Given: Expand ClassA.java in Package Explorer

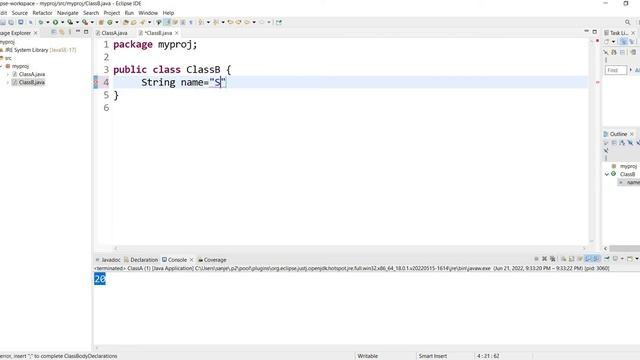Looking at the screenshot, I should click(x=8, y=74).
